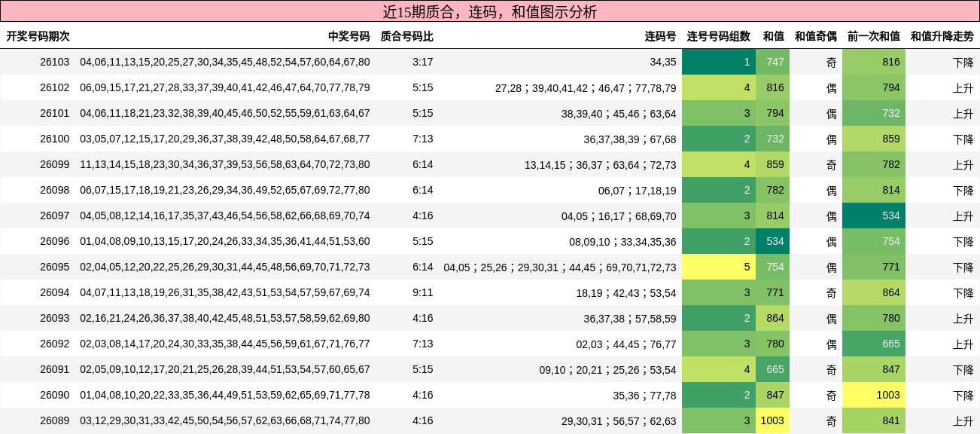
Task: Click ratio 7:13 in row 26100
Action: (422, 139)
